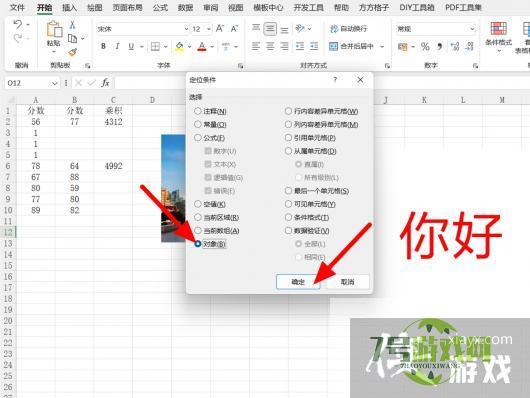
Task: Open the font name dropdown
Action: [186, 29]
